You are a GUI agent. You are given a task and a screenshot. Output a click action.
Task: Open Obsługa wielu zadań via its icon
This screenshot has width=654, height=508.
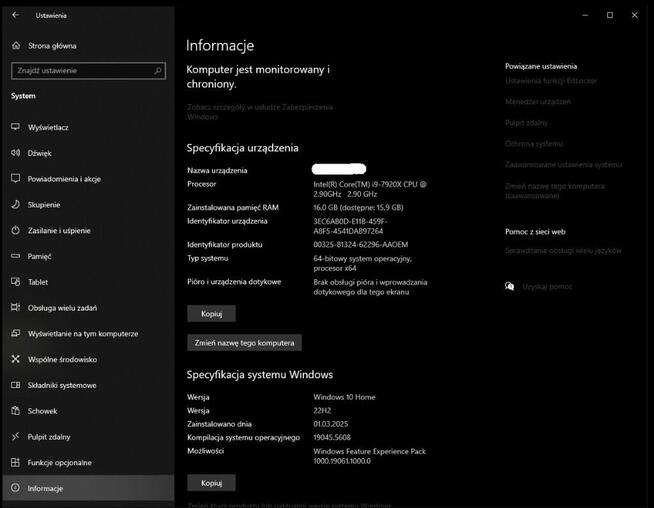pos(15,307)
